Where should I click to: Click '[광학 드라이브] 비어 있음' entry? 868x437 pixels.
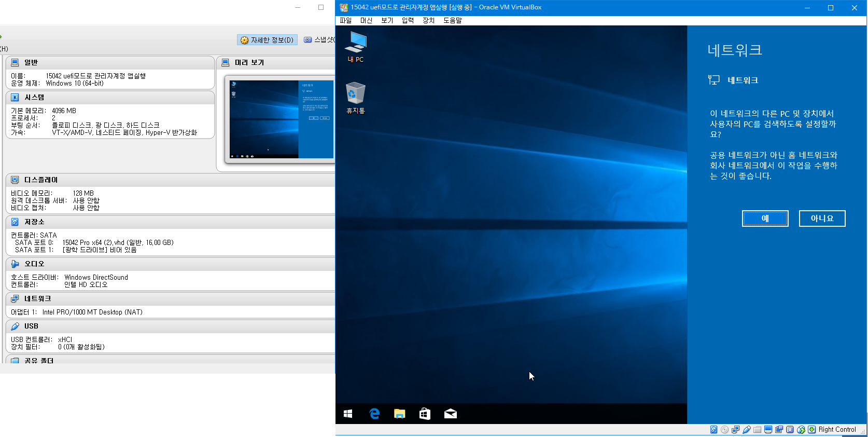point(100,250)
